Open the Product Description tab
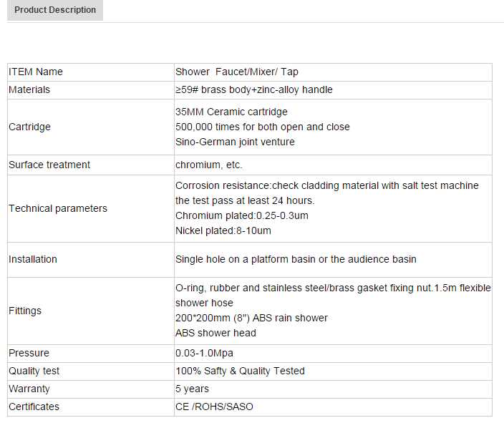Screen dimensions: 504x433 pos(55,10)
